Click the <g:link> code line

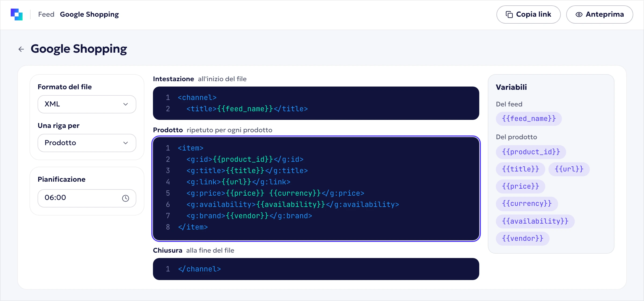[238, 182]
